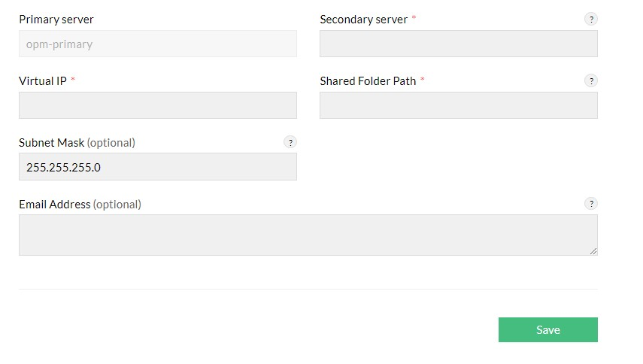Click the red asterisk beside Secondary server
The height and width of the screenshot is (364, 643).
(414, 19)
